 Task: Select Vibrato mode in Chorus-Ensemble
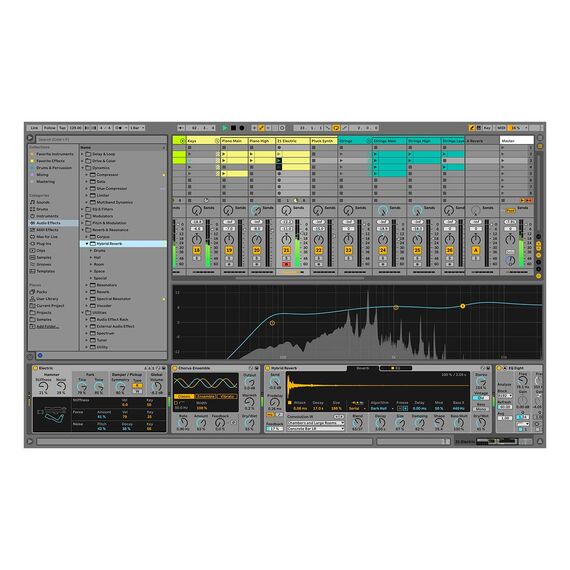tap(228, 397)
